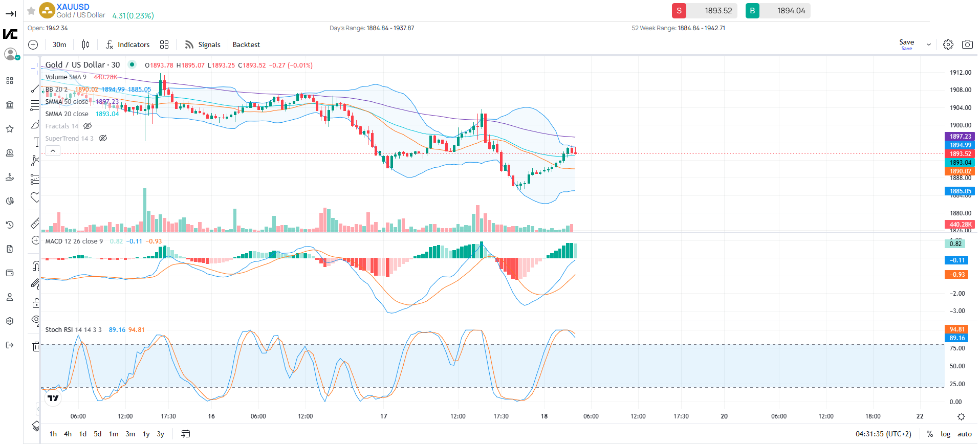Image resolution: width=980 pixels, height=444 pixels.
Task: Click the go-to-date calendar icon
Action: point(185,434)
